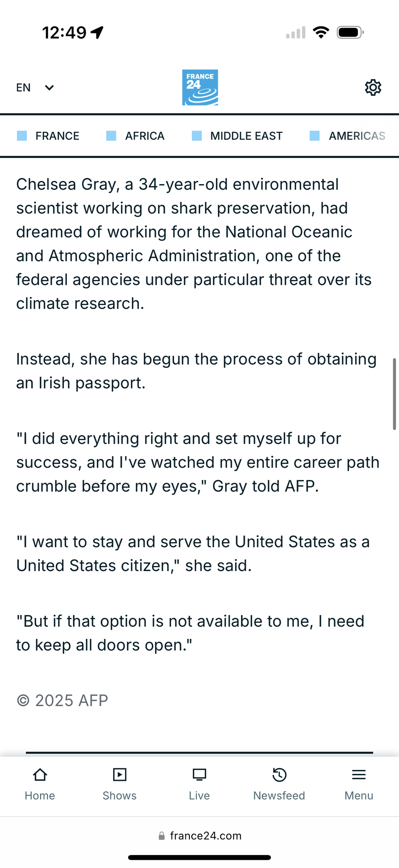Open the Newsfeed clock icon

(279, 775)
